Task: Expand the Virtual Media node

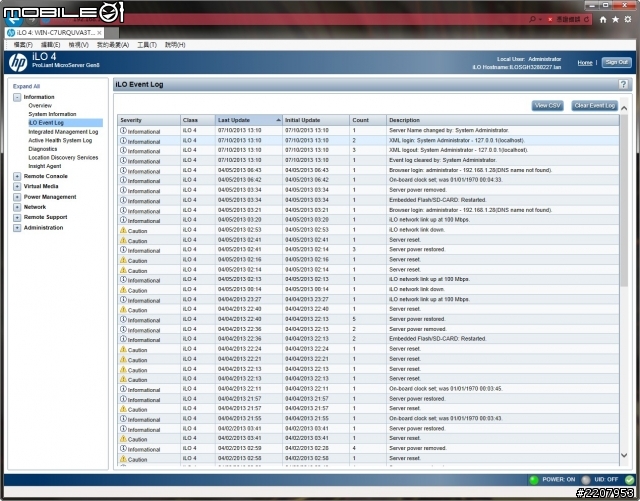Action: point(17,187)
